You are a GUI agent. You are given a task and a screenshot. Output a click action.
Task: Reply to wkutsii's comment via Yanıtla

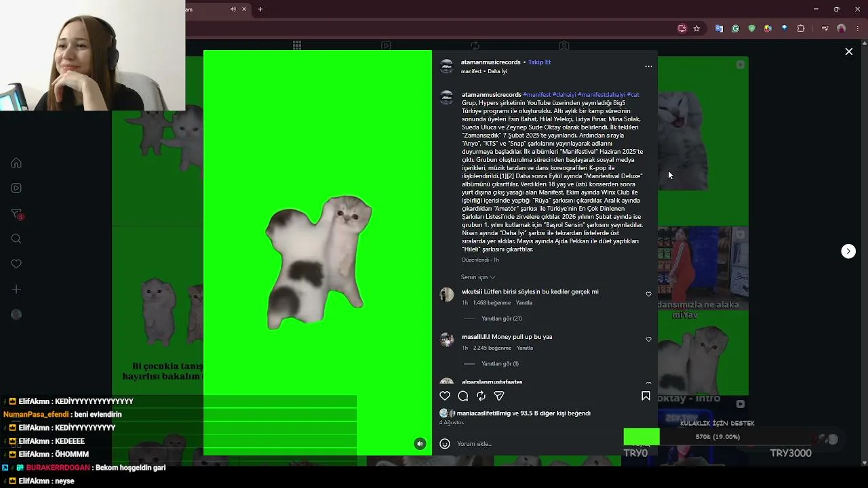point(524,303)
